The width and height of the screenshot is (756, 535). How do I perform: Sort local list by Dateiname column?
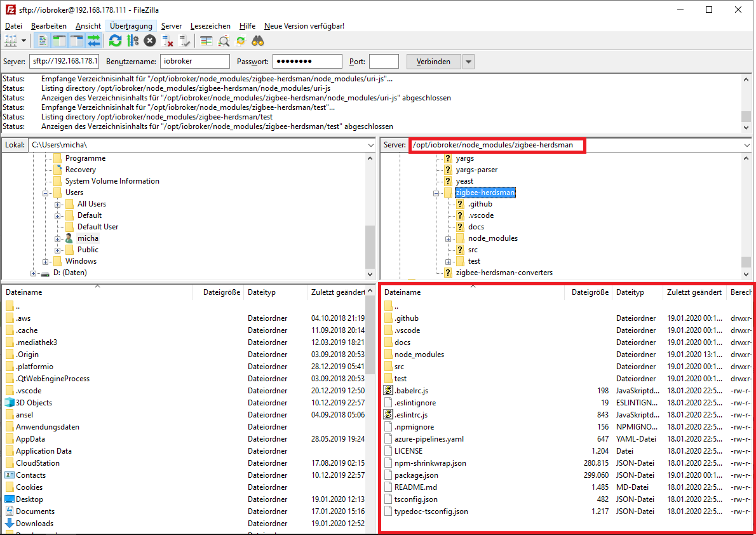point(97,292)
